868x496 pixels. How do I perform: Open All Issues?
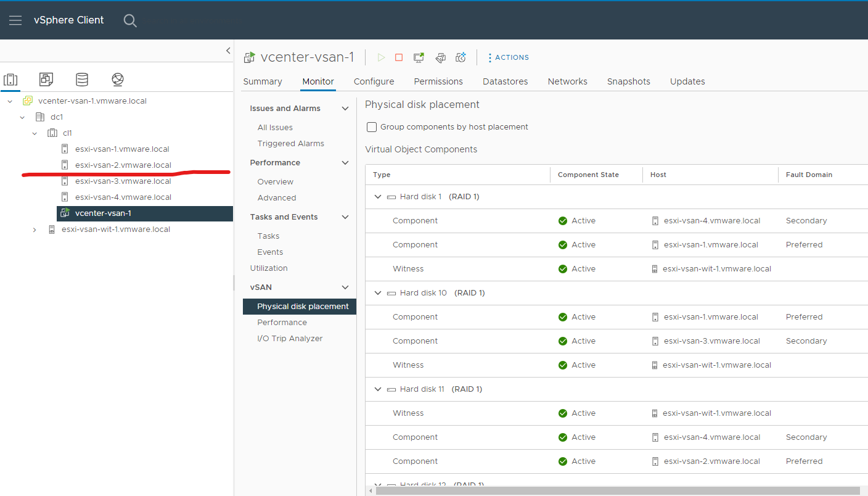[x=275, y=128]
